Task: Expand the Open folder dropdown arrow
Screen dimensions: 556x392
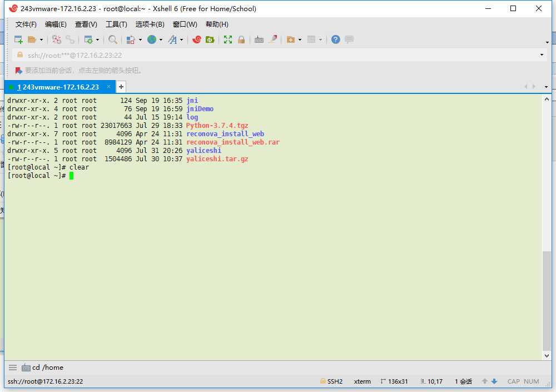Action: tap(41, 40)
